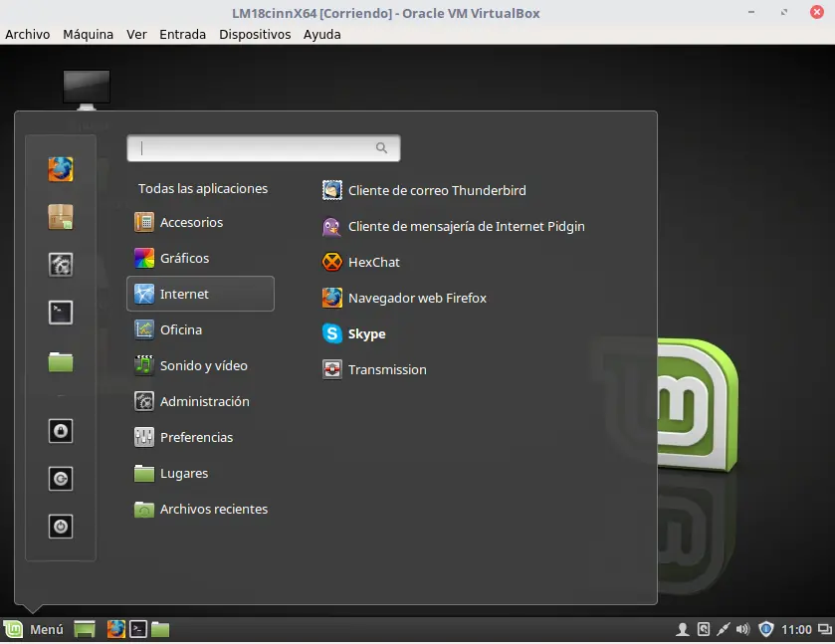Click the Menú button on the panel

33,630
